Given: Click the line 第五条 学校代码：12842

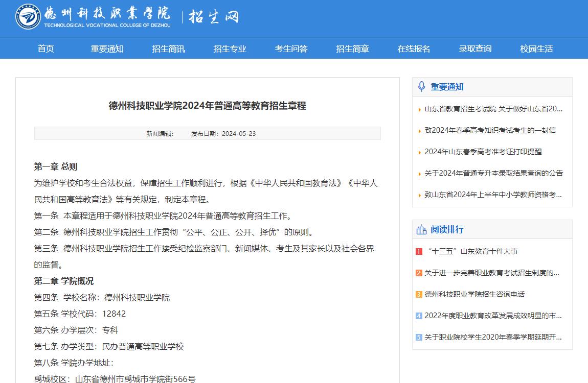Looking at the screenshot, I should tap(80, 314).
